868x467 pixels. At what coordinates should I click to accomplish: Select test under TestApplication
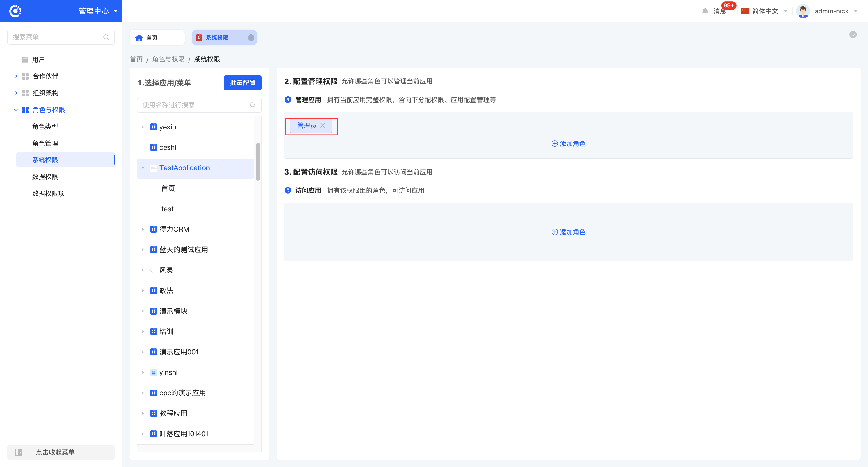[167, 209]
